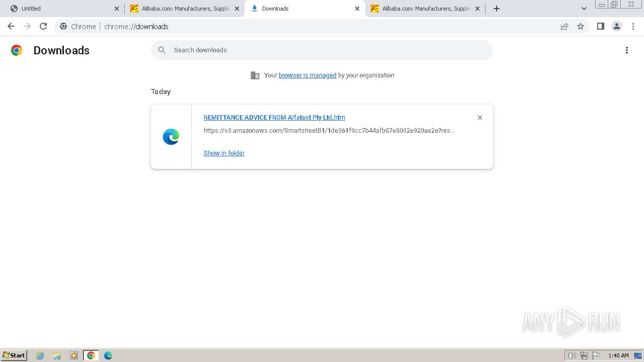Open Microsoft Edge from the taskbar
This screenshot has height=362, width=644.
[108, 355]
